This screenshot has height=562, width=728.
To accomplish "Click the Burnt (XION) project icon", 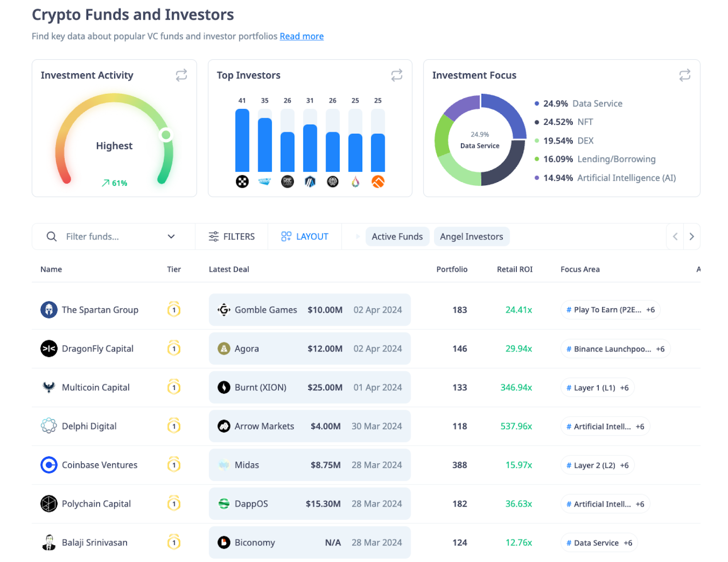I will coord(223,387).
